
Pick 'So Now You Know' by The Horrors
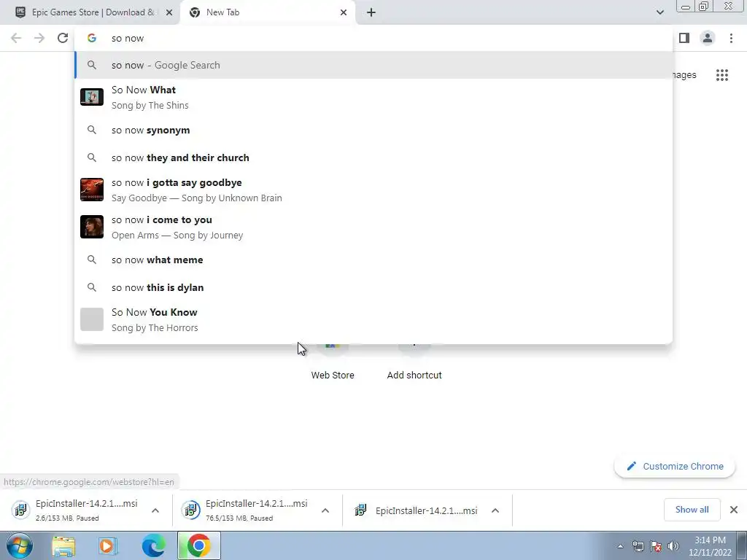tap(373, 319)
